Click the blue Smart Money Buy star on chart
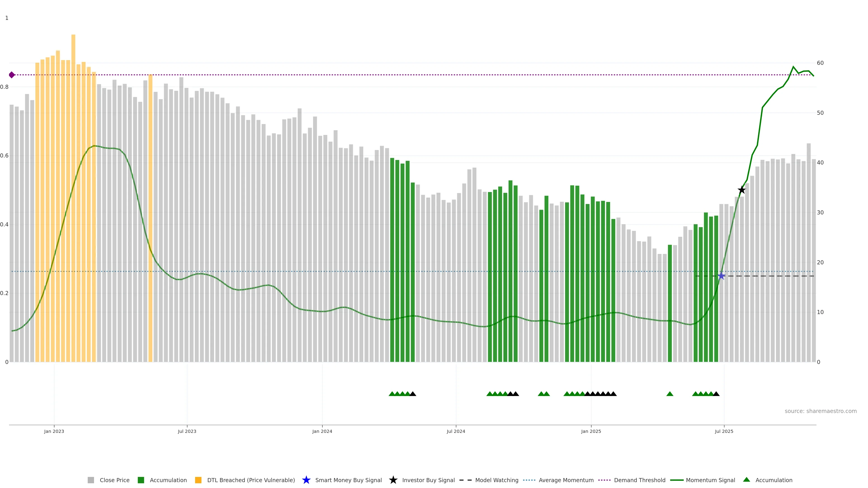The height and width of the screenshot is (488, 868). 721,276
